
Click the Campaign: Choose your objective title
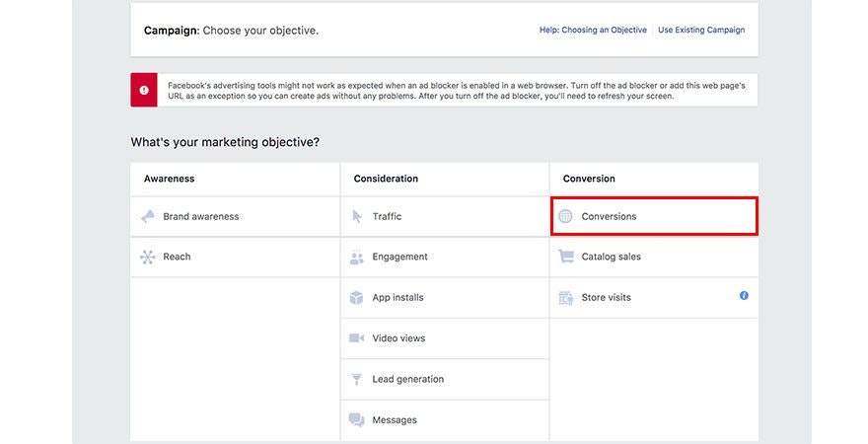click(231, 31)
